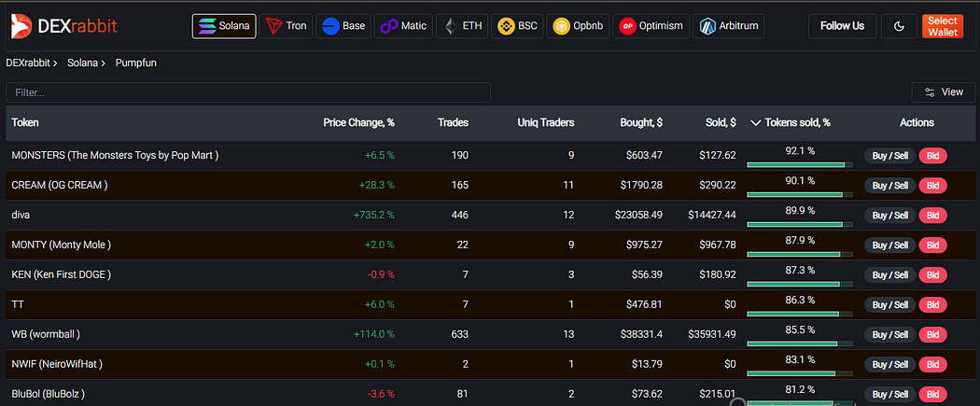Focus the Filter input field
The image size is (980, 406).
(x=248, y=92)
